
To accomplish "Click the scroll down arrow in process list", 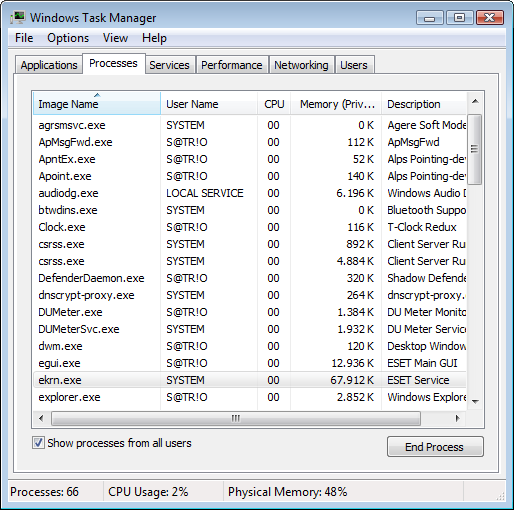I will [x=475, y=401].
